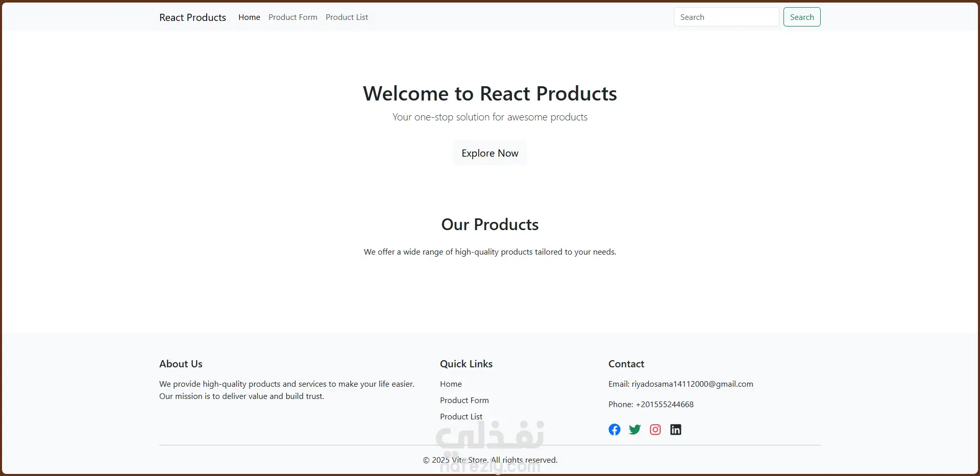Click the React Products brand logo
Viewport: 980px width, 476px height.
point(192,17)
